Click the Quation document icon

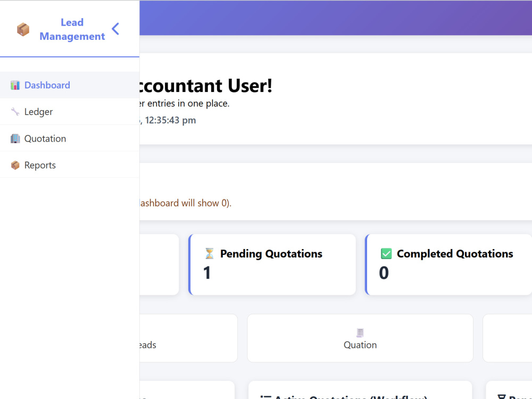[360, 332]
